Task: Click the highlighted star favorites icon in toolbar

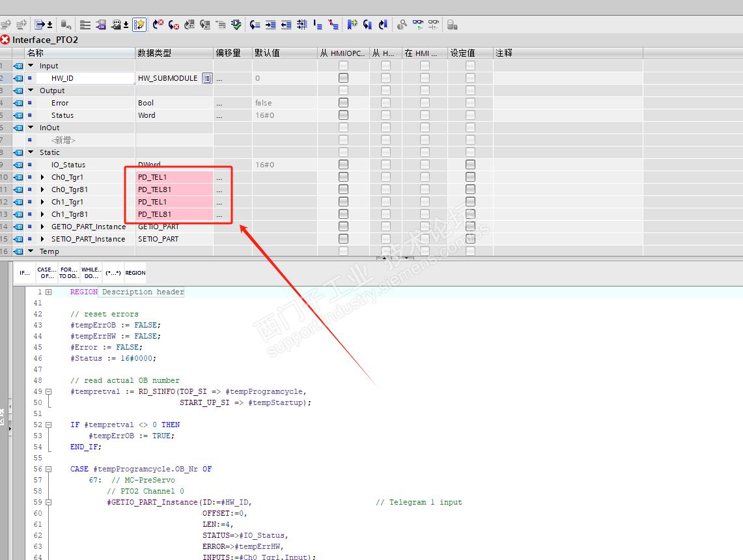Action: (139, 25)
